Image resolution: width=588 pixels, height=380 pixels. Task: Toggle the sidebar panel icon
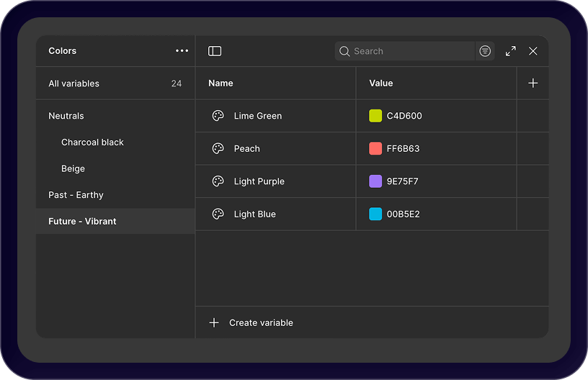215,51
